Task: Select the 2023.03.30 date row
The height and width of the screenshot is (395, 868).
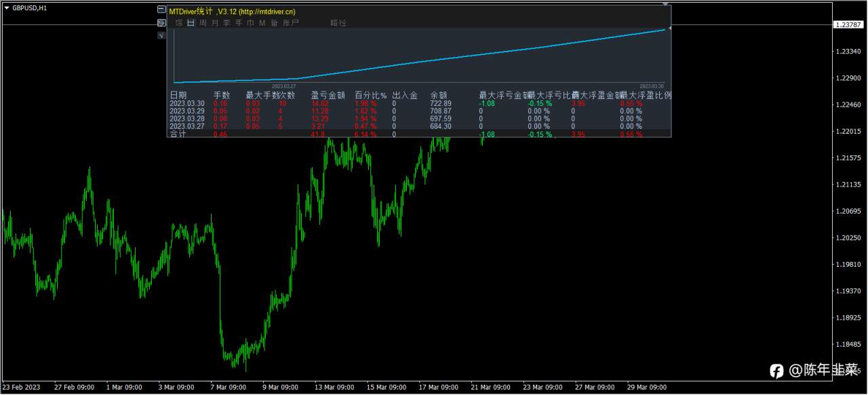Action: 186,104
